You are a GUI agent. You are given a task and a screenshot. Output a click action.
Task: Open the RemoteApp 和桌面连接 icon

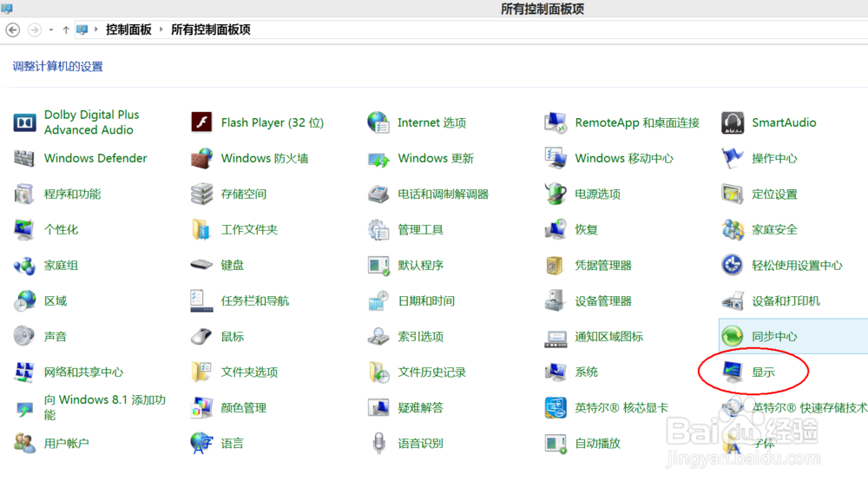click(556, 122)
